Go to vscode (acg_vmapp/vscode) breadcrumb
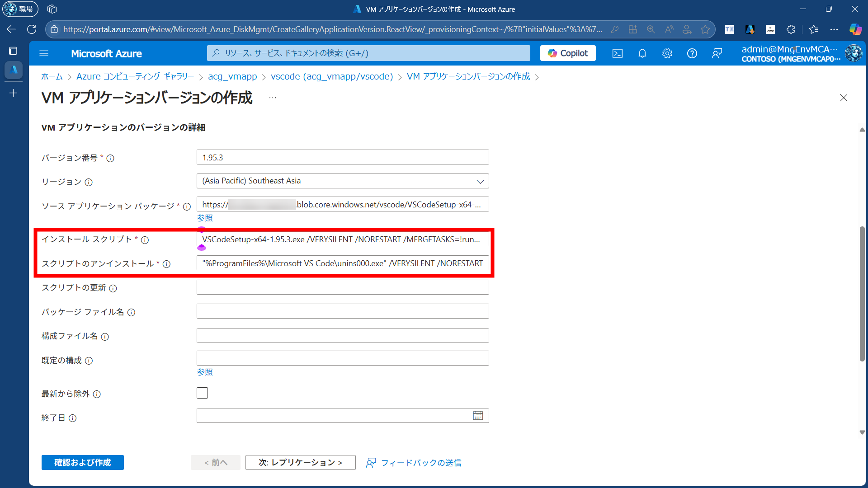This screenshot has height=488, width=868. [332, 76]
